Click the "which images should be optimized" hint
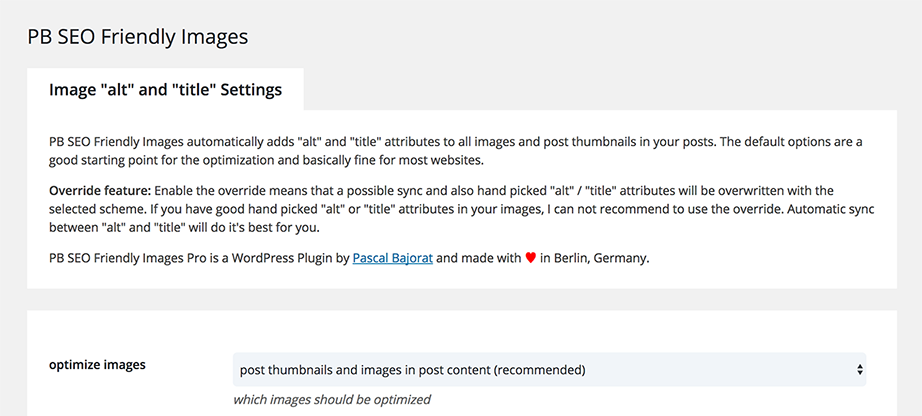Image resolution: width=922 pixels, height=416 pixels. pos(332,400)
